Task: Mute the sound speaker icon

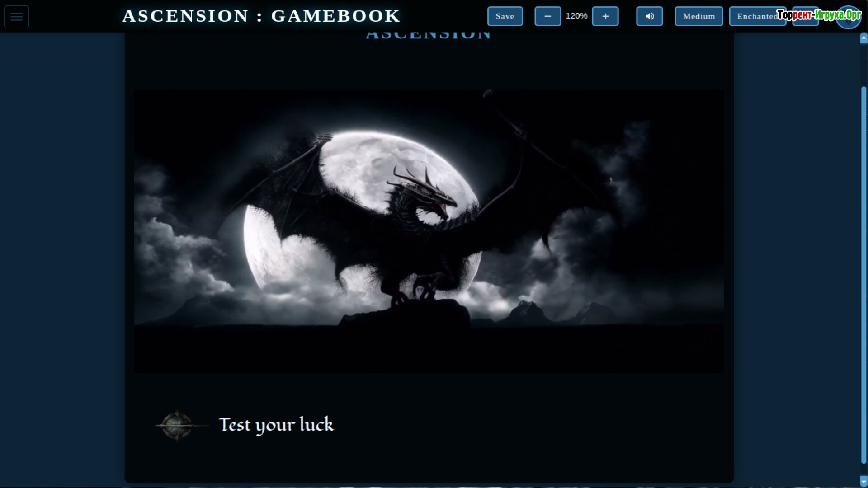Action: point(650,16)
